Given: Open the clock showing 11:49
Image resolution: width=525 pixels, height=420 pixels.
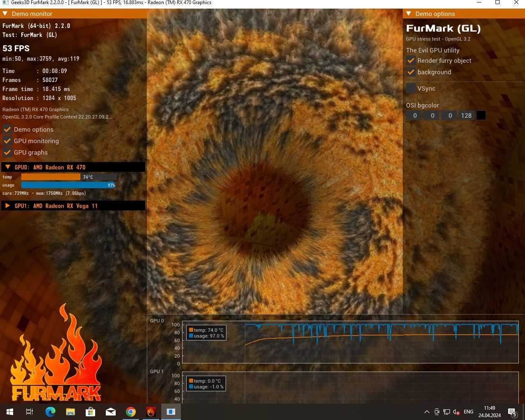Looking at the screenshot, I should click(489, 412).
